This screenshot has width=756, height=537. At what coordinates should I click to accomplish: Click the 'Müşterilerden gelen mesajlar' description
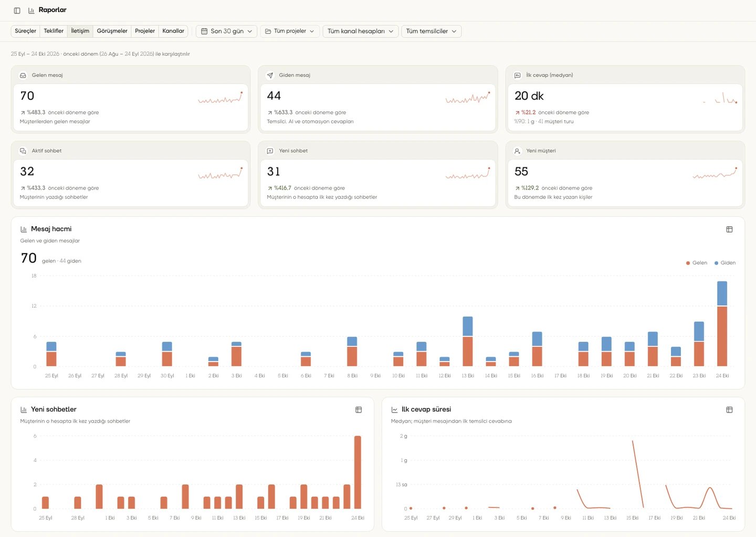click(55, 122)
